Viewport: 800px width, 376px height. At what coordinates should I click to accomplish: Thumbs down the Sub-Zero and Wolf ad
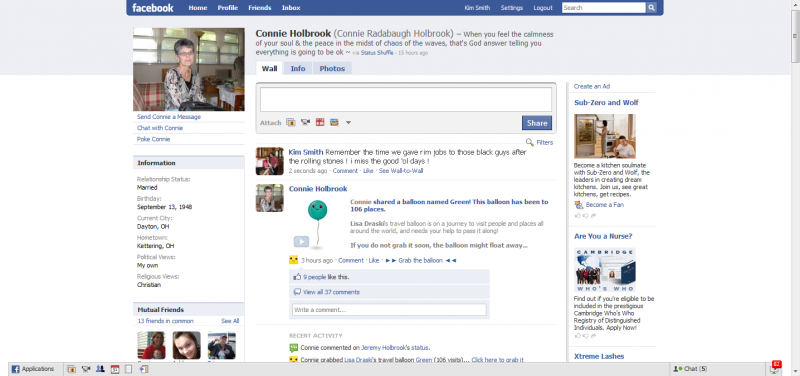tap(586, 216)
